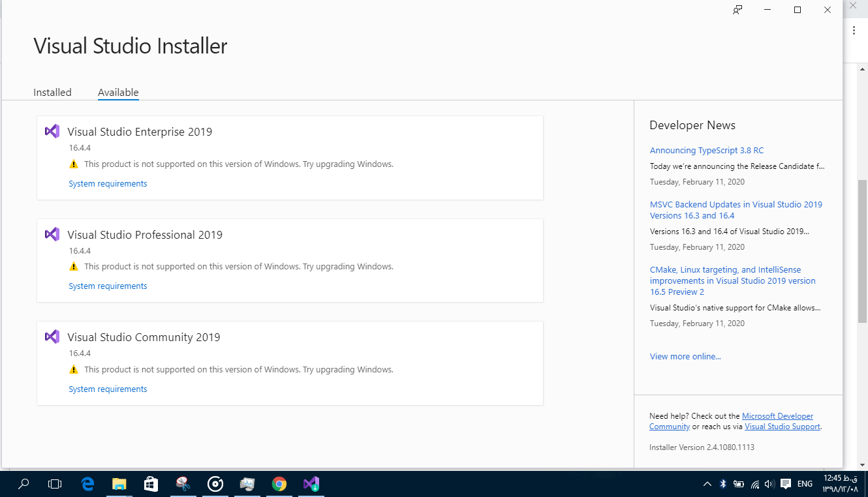
Task: Click the ENG input language indicator
Action: 805,484
